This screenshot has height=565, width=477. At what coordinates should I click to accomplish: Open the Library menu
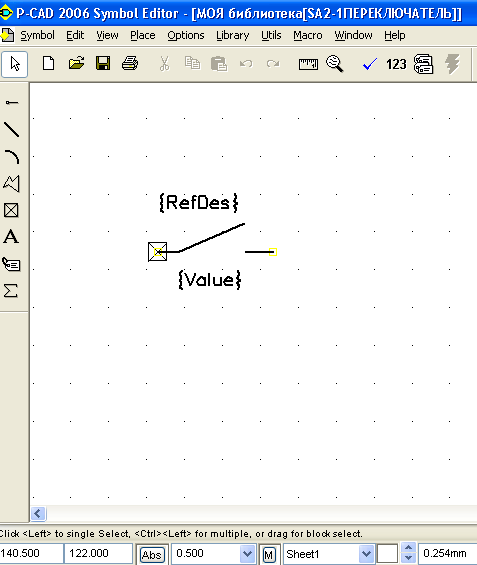point(232,35)
